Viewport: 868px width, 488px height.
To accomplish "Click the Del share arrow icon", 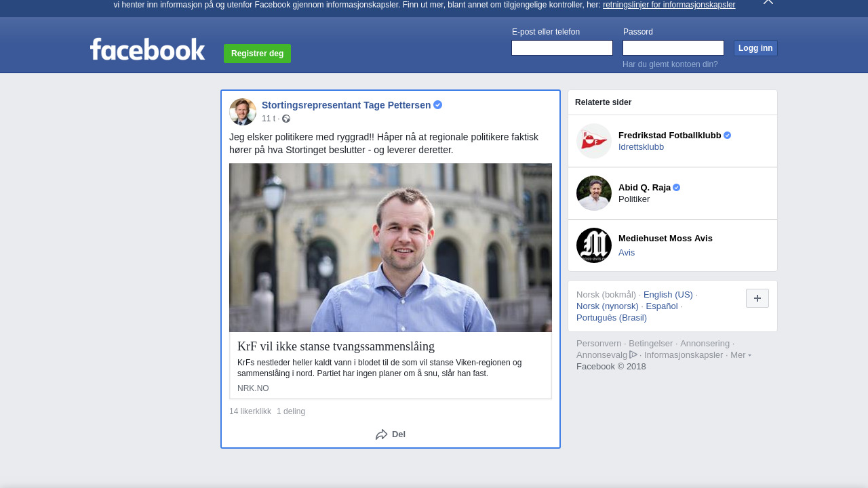I will pos(382,434).
